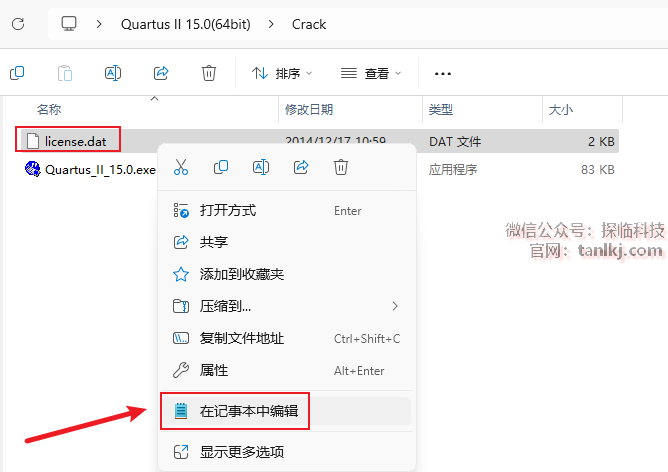Open the 查看 view dropdown
Image resolution: width=668 pixels, height=472 pixels.
pos(371,74)
